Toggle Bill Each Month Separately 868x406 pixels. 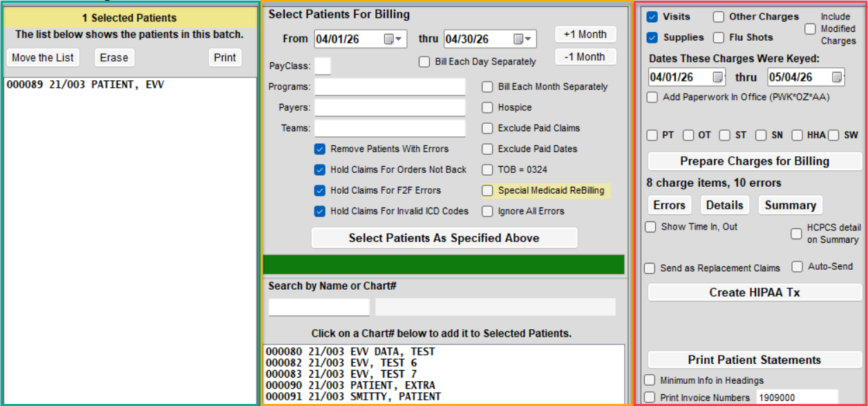coord(487,86)
